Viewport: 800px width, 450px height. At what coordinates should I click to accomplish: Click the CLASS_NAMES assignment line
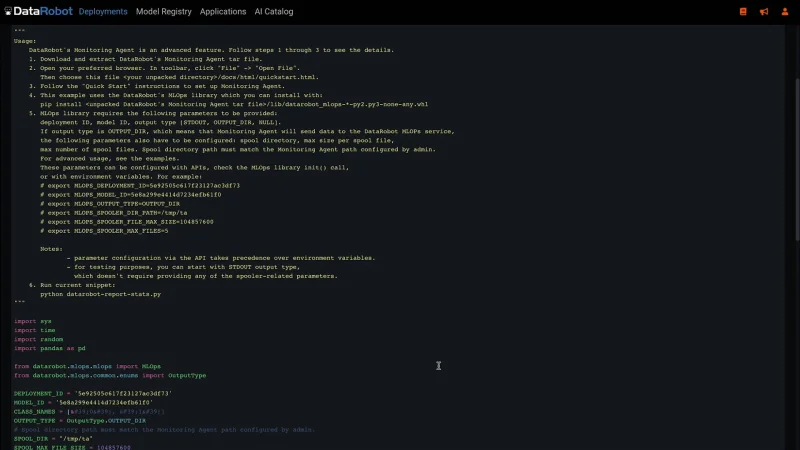click(89, 412)
